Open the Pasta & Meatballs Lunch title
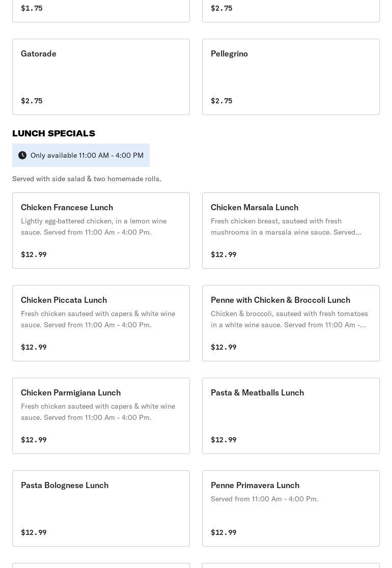 [x=257, y=392]
